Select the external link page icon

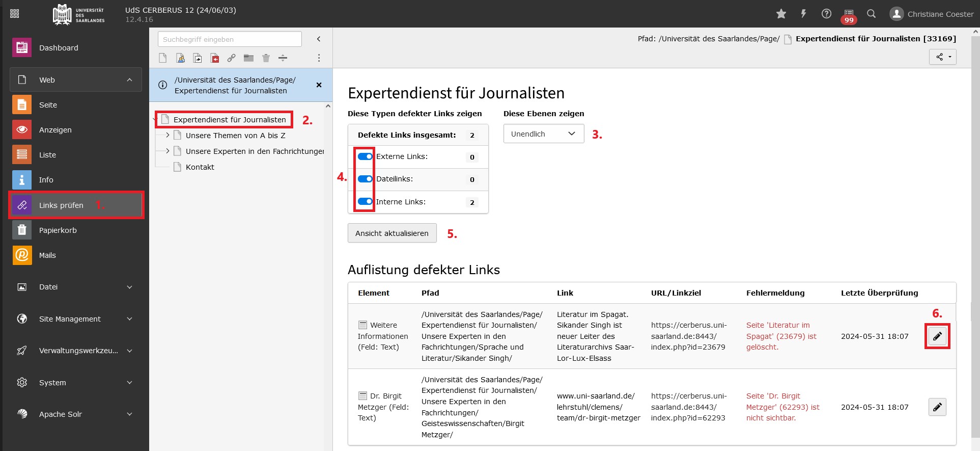click(232, 58)
